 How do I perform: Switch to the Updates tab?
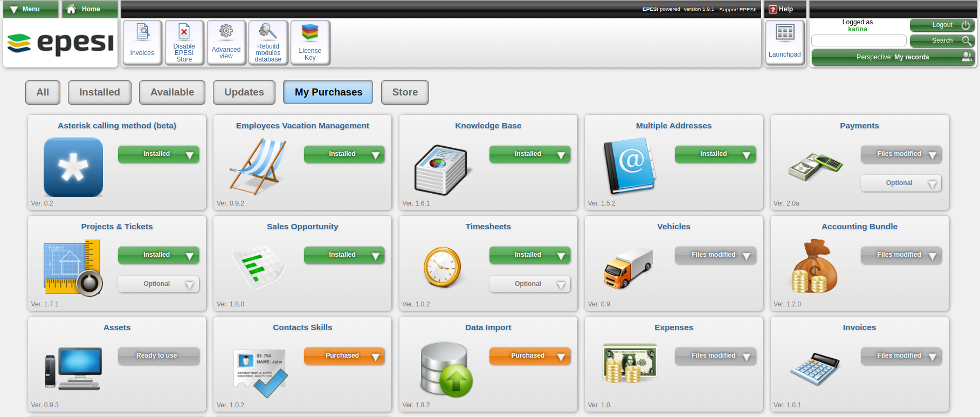[244, 92]
